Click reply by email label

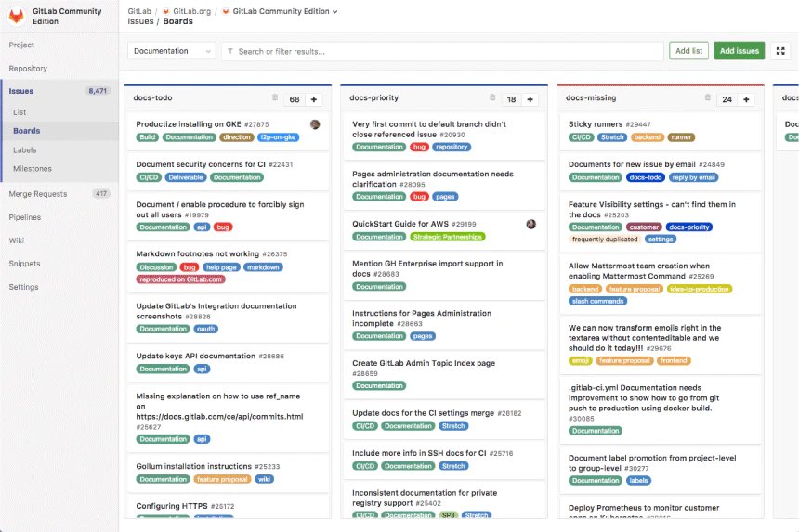693,177
